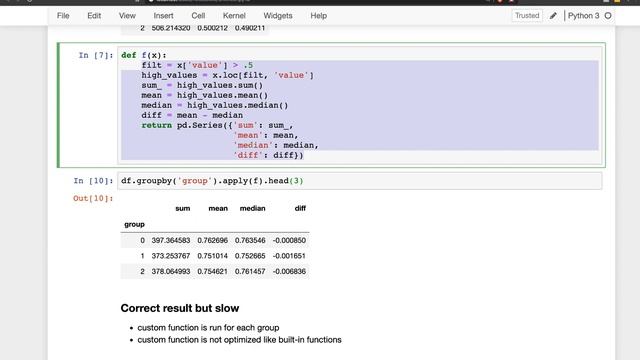
Task: Open the Cell menu
Action: pos(198,16)
